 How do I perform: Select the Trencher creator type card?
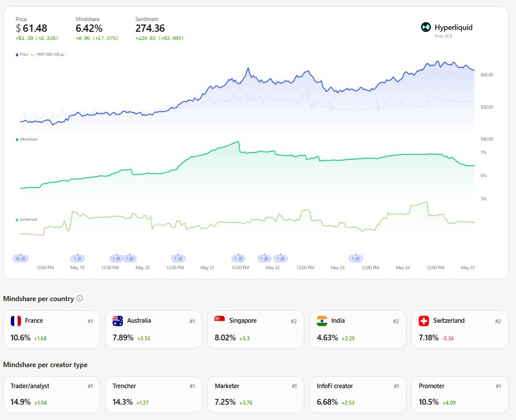154,394
